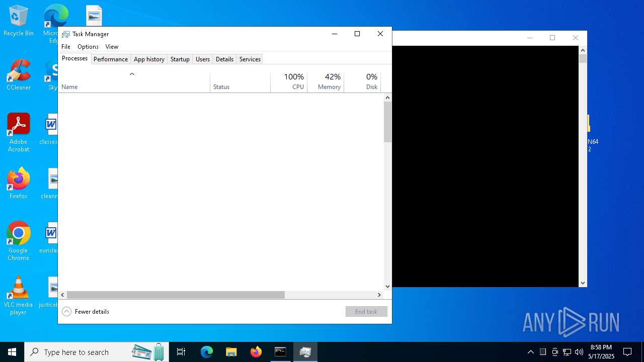This screenshot has height=362, width=644.
Task: Show hidden system tray icons
Action: (530, 352)
